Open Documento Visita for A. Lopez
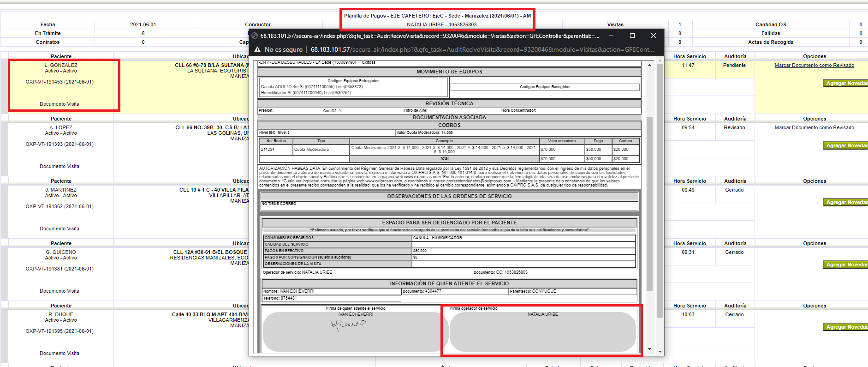Screen dimensions: 868x367 click(x=59, y=166)
